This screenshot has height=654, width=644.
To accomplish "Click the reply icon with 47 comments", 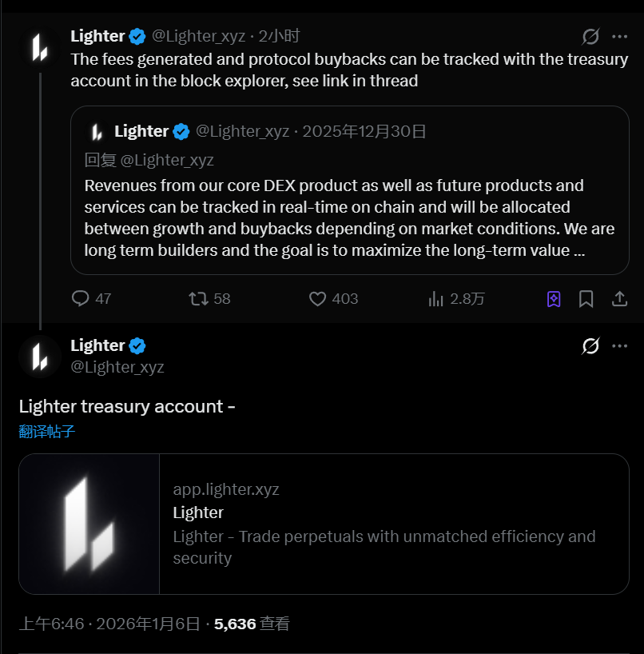I will (81, 299).
